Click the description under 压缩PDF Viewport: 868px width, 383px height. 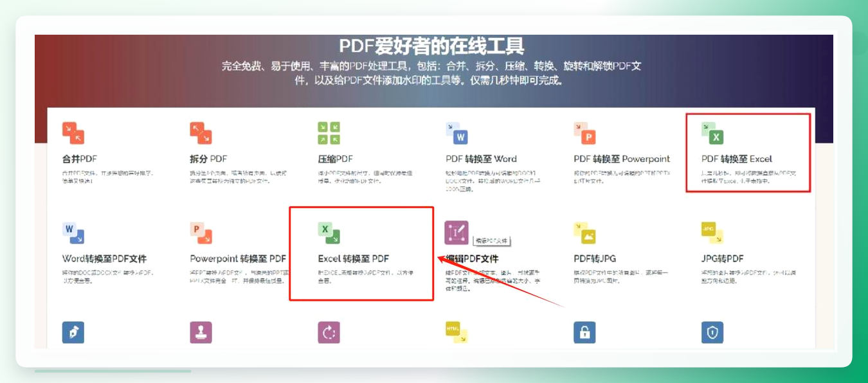pos(365,177)
